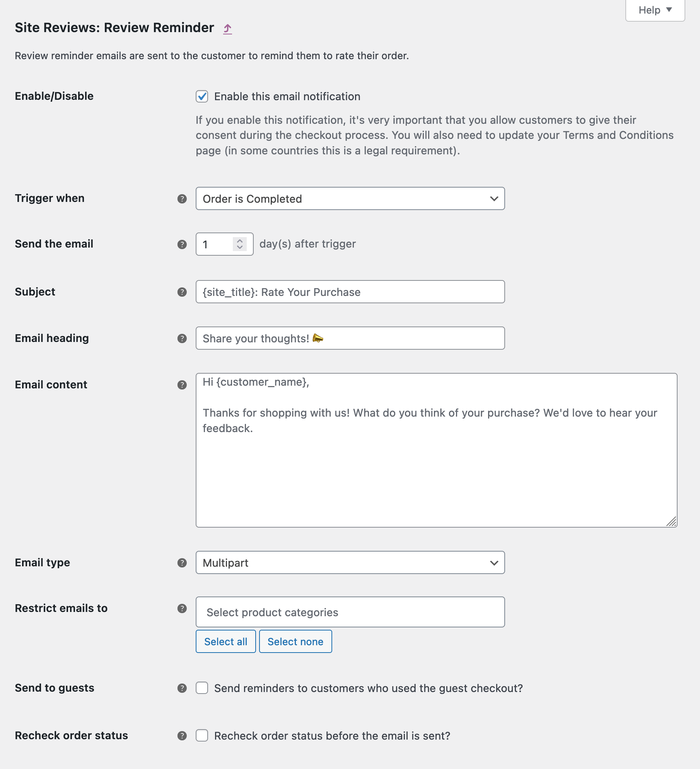Check the recheck order status option

(x=202, y=735)
